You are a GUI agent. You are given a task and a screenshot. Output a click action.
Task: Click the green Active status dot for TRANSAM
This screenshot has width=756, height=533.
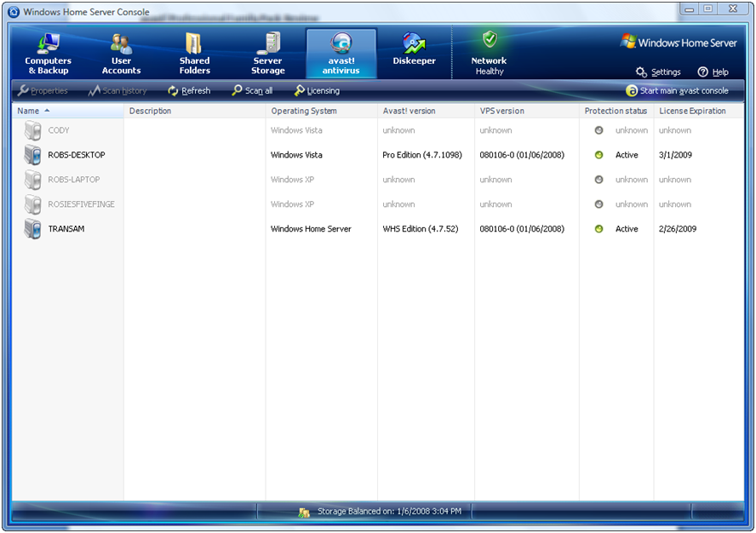[598, 229]
